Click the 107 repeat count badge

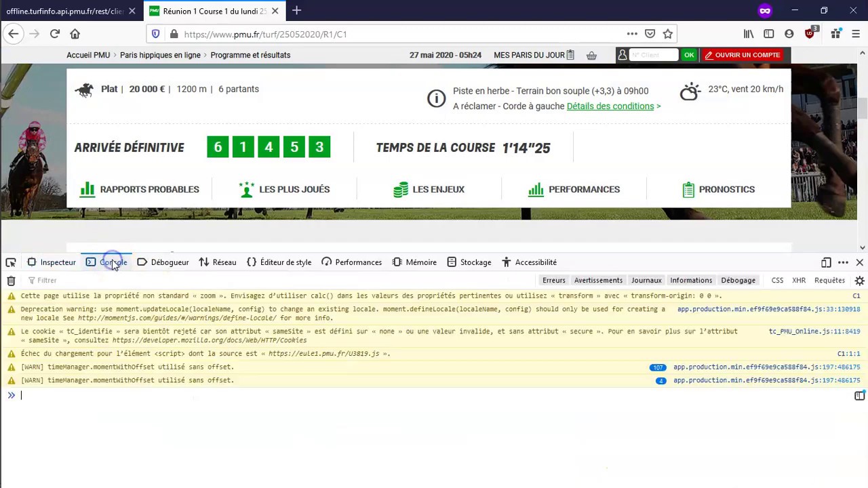(x=658, y=367)
